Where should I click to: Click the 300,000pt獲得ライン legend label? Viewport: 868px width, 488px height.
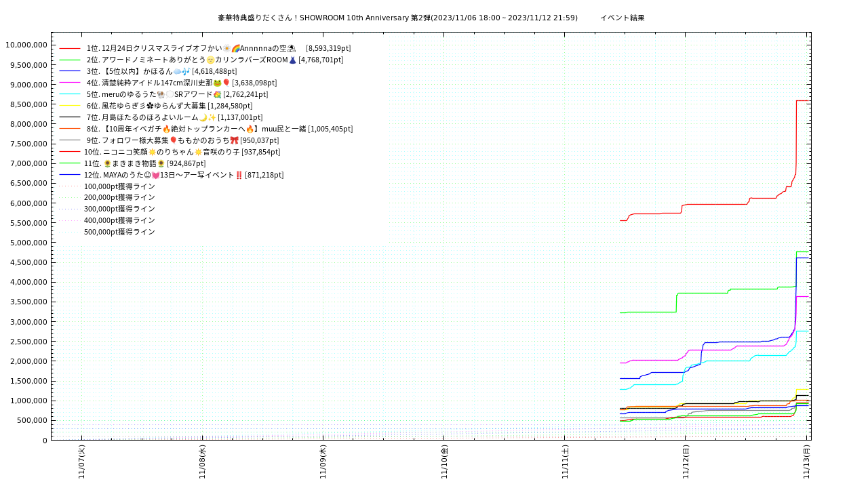tap(119, 209)
